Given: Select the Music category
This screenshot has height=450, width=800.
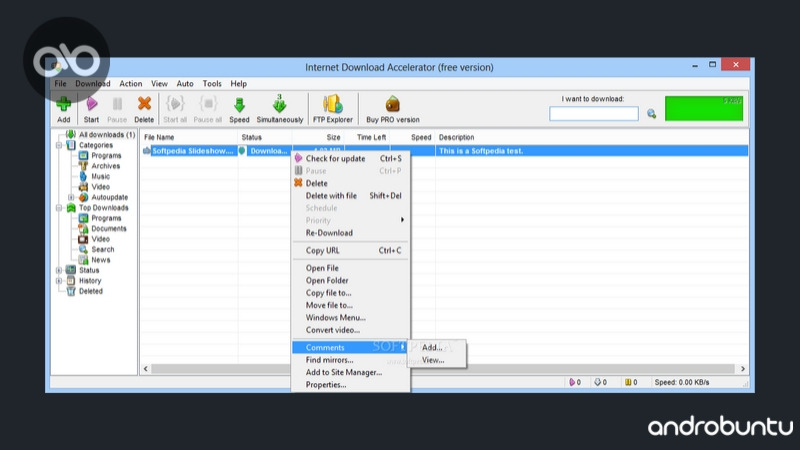Looking at the screenshot, I should pyautogui.click(x=101, y=177).
